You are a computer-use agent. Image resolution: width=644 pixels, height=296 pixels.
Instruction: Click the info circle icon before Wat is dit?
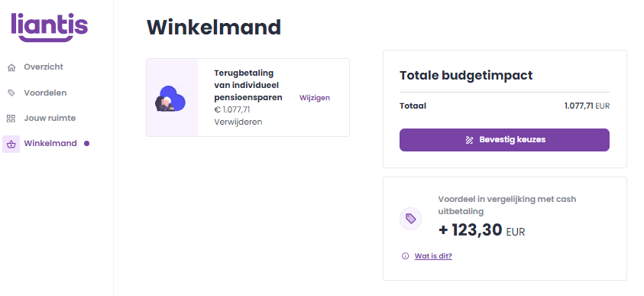point(406,256)
